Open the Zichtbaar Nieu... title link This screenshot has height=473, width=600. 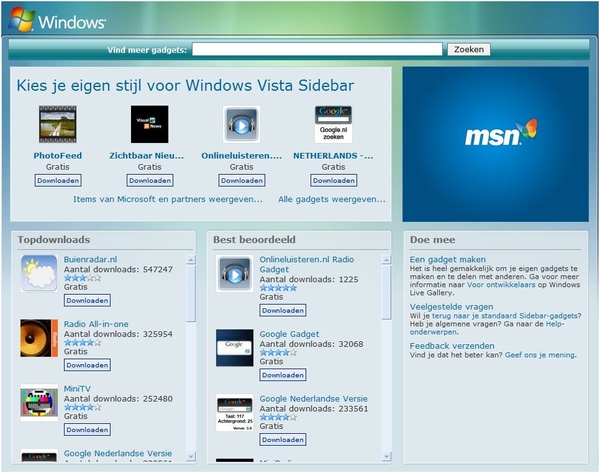pos(147,156)
